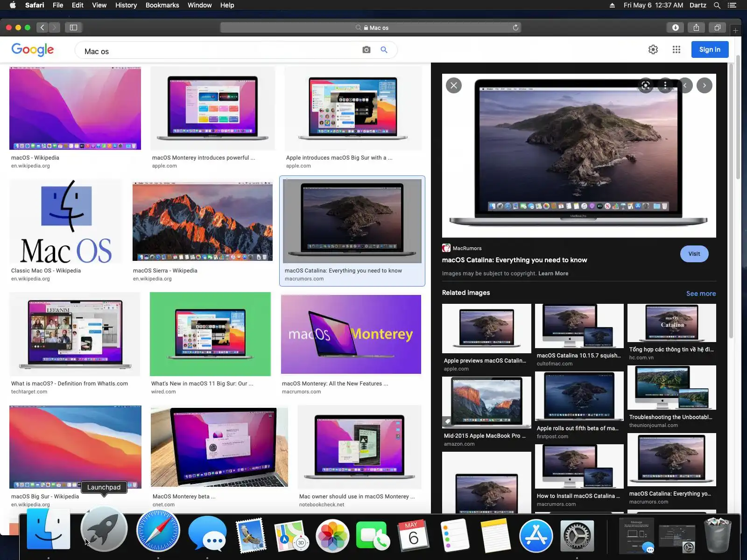Open FaceTime from the Dock
This screenshot has height=560, width=747.
tap(373, 536)
